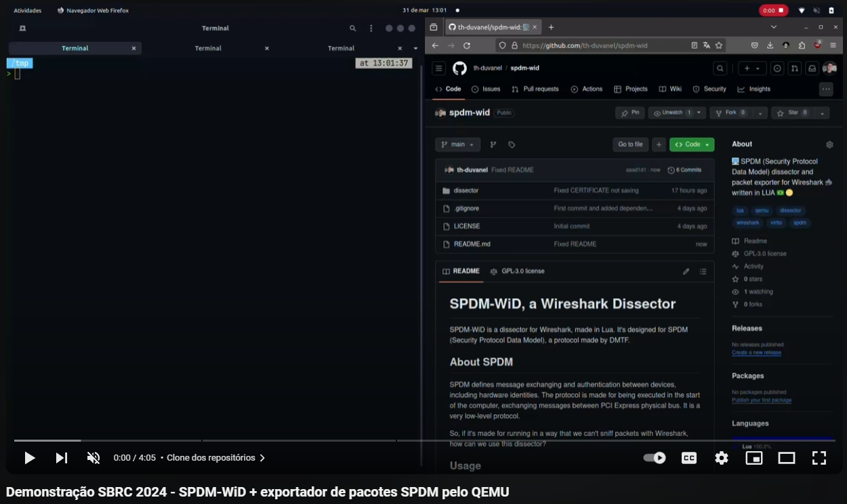This screenshot has height=504, width=847.
Task: Open Firefox downloads arrow icon
Action: 770,45
